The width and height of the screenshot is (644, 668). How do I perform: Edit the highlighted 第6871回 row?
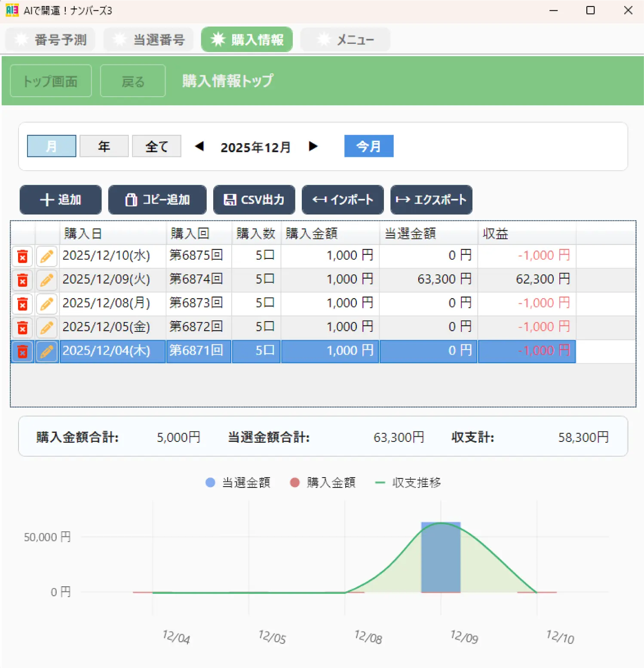coord(46,352)
